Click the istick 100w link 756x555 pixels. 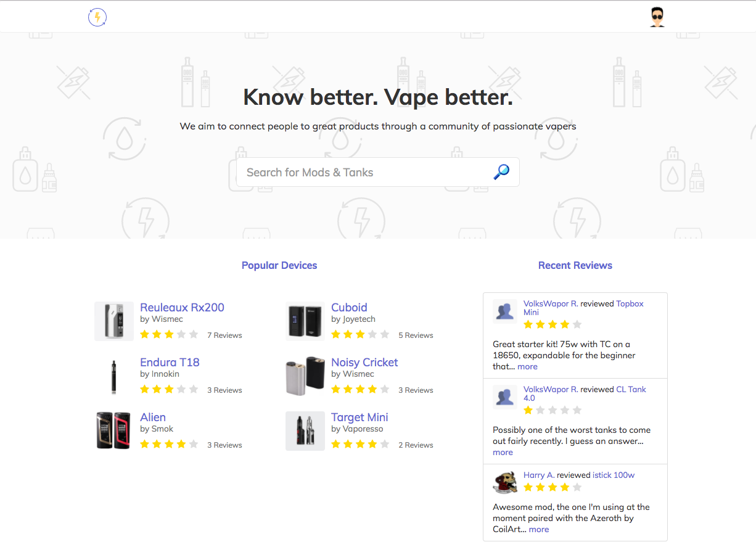pyautogui.click(x=613, y=475)
